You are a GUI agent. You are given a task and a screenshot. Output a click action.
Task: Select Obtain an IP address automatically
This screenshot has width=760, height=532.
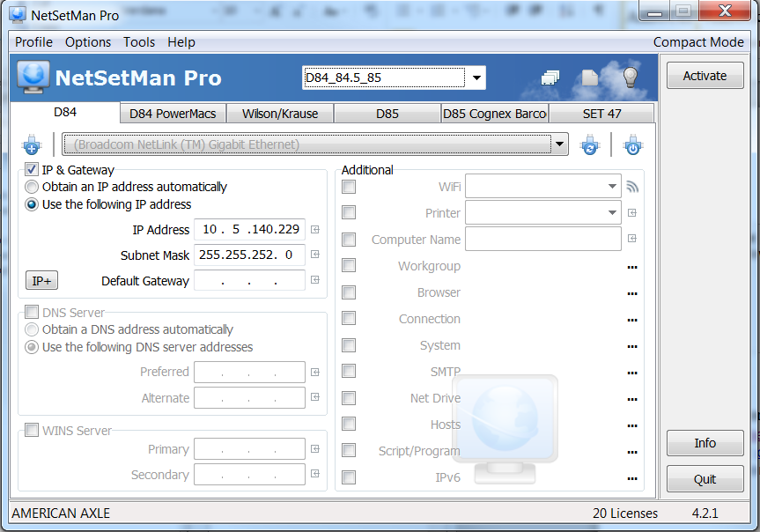coord(32,187)
